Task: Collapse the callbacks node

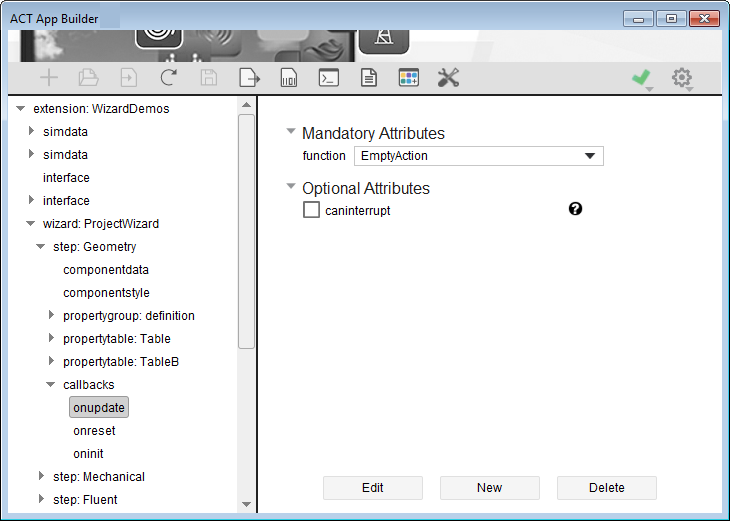Action: point(51,385)
